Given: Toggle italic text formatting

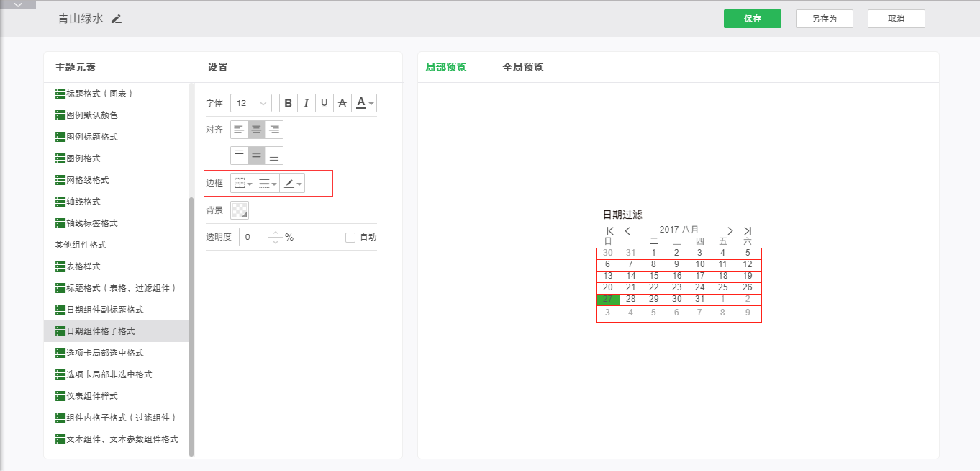Looking at the screenshot, I should pyautogui.click(x=307, y=103).
